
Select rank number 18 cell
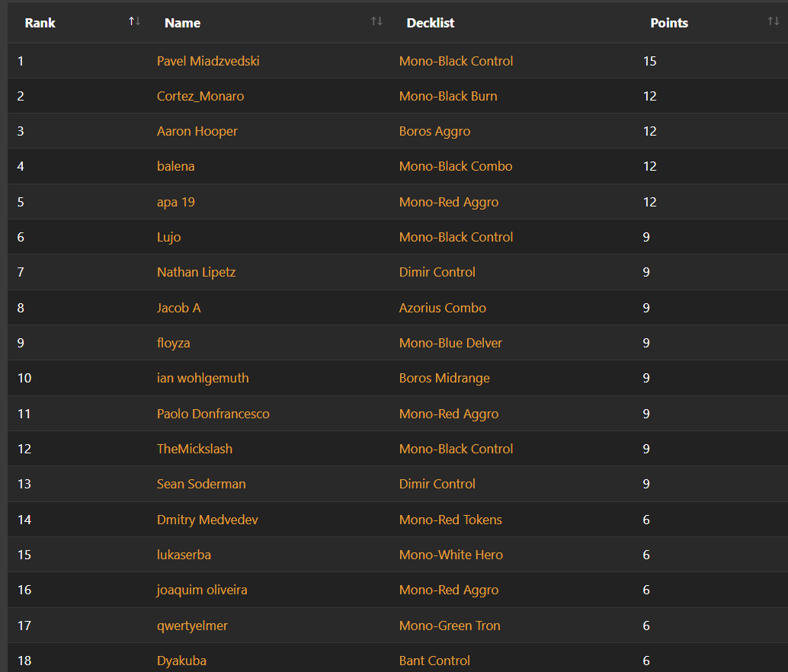click(24, 661)
